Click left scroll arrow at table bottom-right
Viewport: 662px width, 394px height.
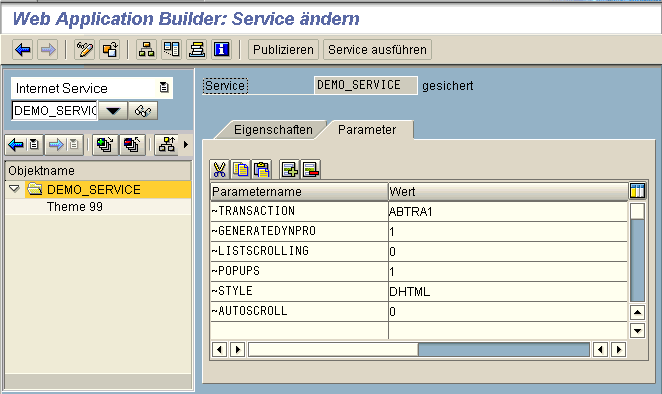(x=600, y=350)
